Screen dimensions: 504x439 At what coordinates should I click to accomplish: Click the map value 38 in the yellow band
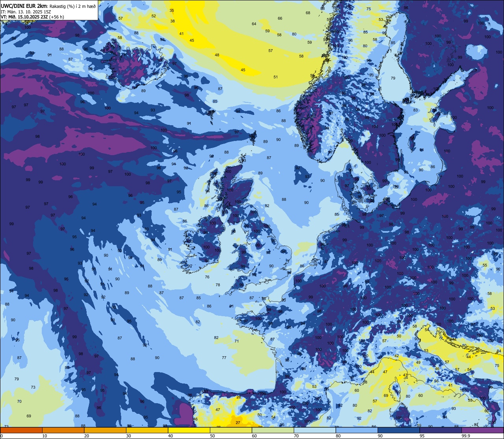tap(172, 21)
